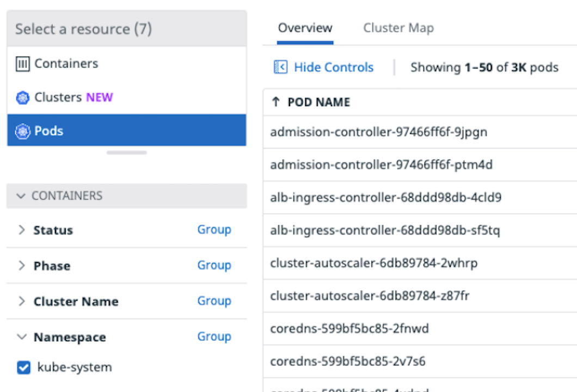Click Group next to Phase
577x392 pixels.
point(214,265)
